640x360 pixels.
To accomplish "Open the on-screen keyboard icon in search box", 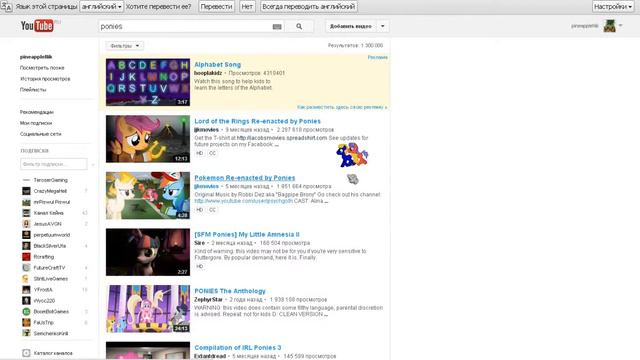I will (x=277, y=27).
